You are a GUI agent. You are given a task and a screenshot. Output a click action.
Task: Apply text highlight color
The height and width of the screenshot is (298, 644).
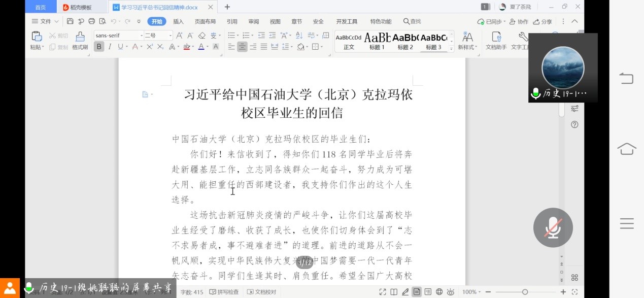pos(186,47)
